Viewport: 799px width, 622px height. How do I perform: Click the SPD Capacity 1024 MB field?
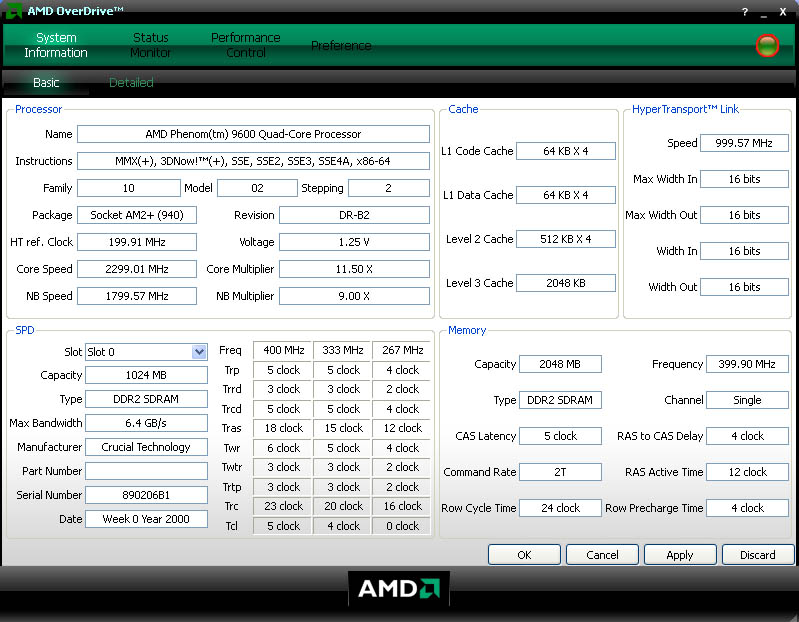click(x=146, y=375)
